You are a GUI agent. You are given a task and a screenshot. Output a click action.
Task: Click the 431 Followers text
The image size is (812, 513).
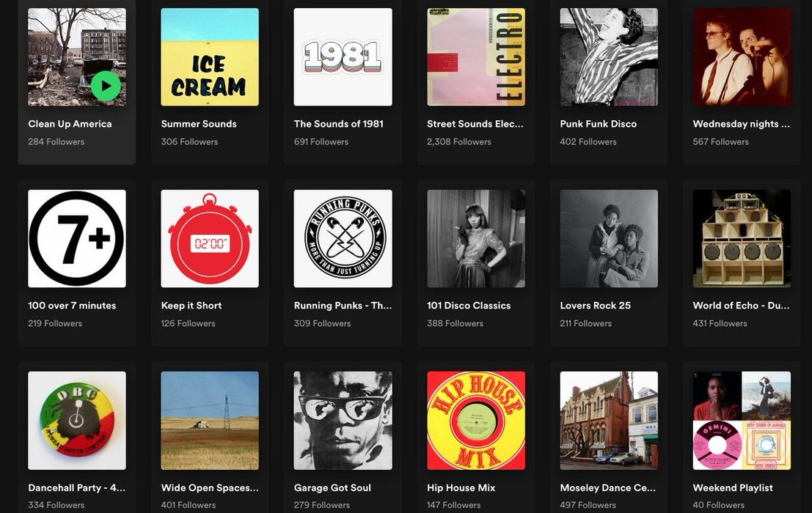tap(720, 323)
